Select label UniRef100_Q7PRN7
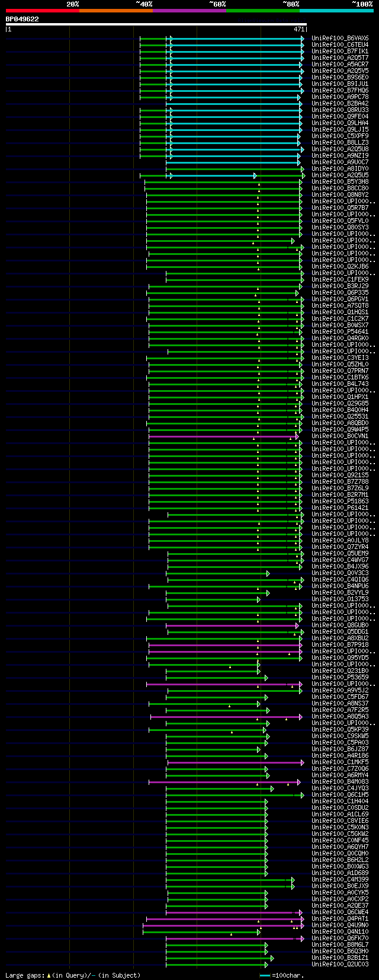 coord(340,371)
